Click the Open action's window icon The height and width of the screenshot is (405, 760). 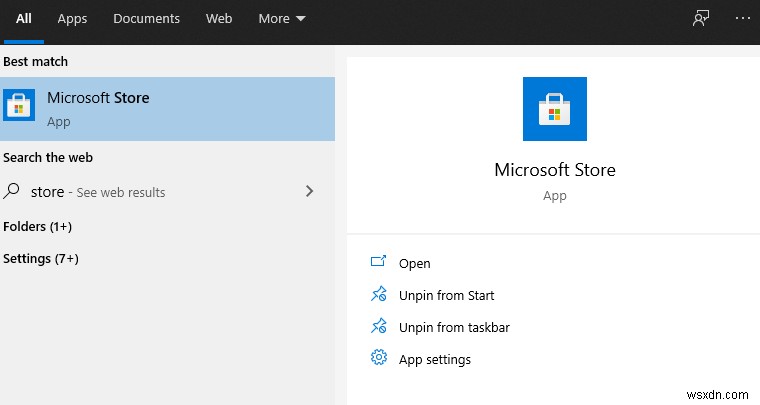378,263
